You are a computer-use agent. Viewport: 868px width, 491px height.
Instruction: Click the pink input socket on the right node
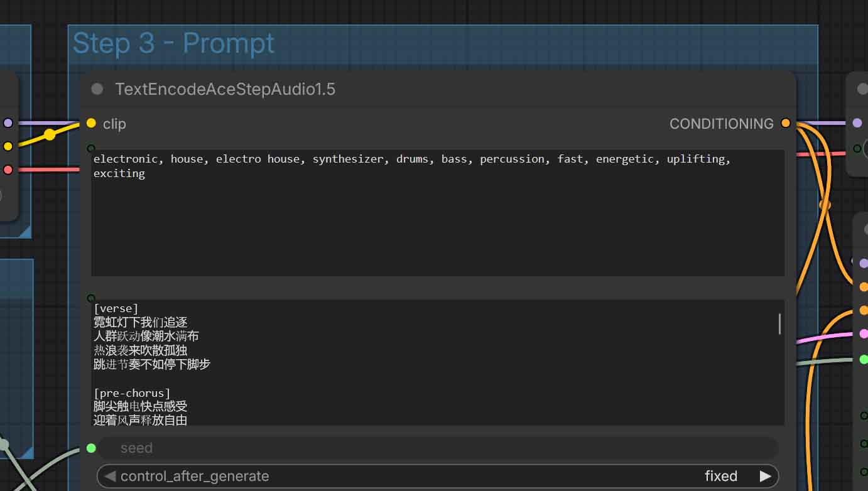(864, 333)
